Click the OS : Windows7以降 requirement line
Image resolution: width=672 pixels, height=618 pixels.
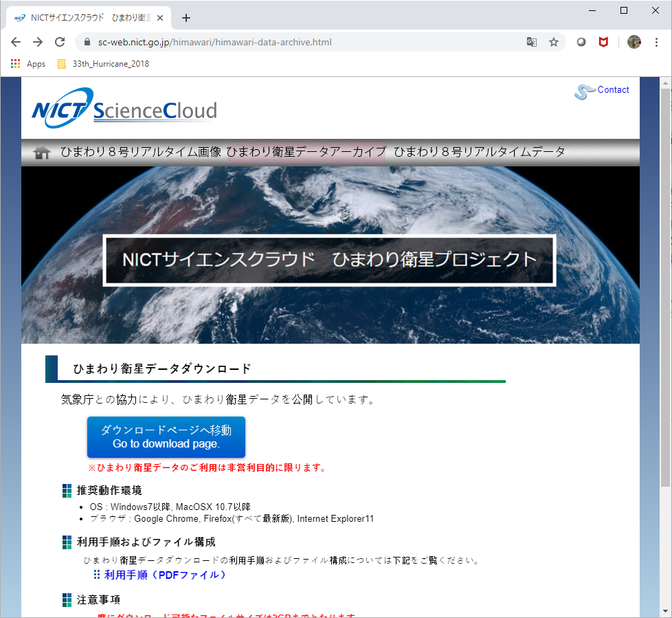point(170,507)
